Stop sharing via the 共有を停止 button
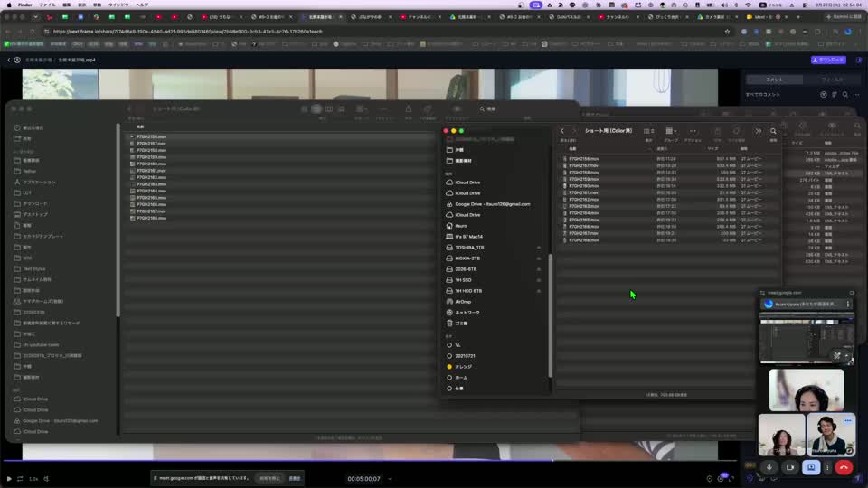Screen dimensions: 868x488 269,478
